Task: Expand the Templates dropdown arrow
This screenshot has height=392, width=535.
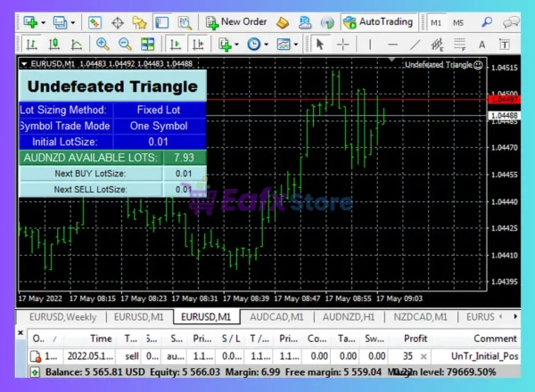Action: 295,45
